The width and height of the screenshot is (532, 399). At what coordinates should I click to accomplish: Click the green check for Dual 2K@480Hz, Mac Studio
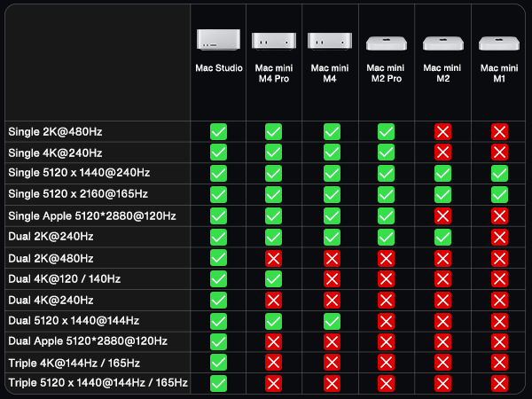pyautogui.click(x=218, y=258)
